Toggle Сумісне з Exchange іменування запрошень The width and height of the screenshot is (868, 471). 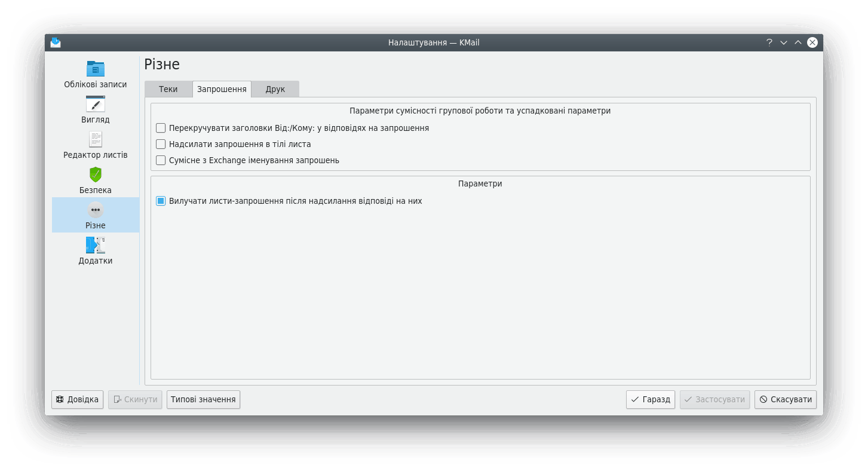coord(161,160)
